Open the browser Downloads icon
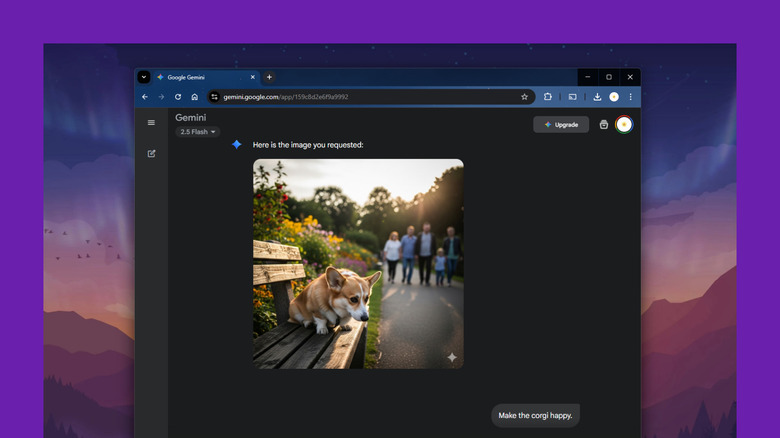780x438 pixels. [597, 97]
